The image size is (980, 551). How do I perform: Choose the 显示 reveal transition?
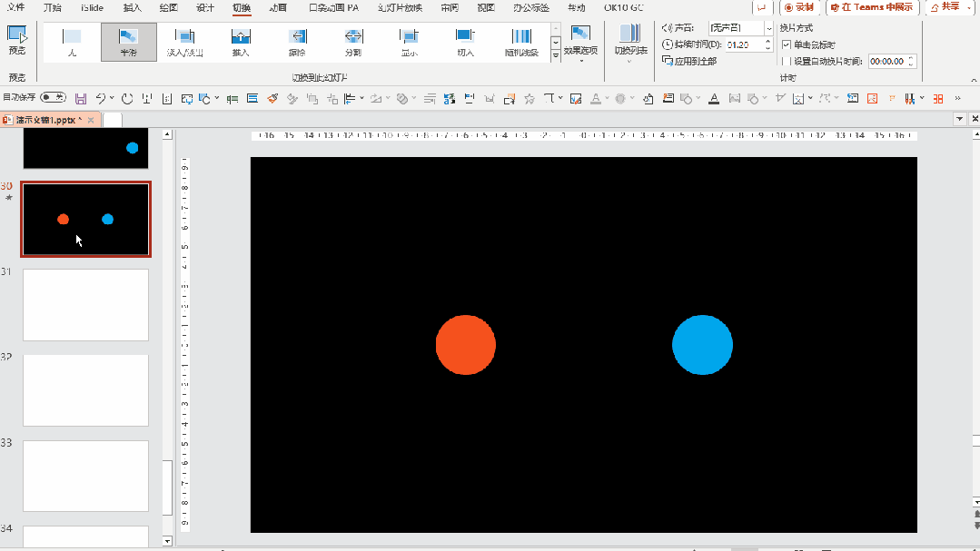point(410,43)
